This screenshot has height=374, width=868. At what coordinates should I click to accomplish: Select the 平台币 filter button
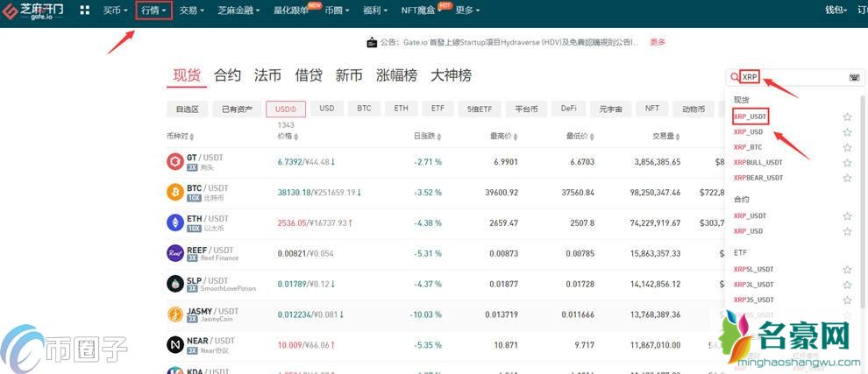coord(526,109)
